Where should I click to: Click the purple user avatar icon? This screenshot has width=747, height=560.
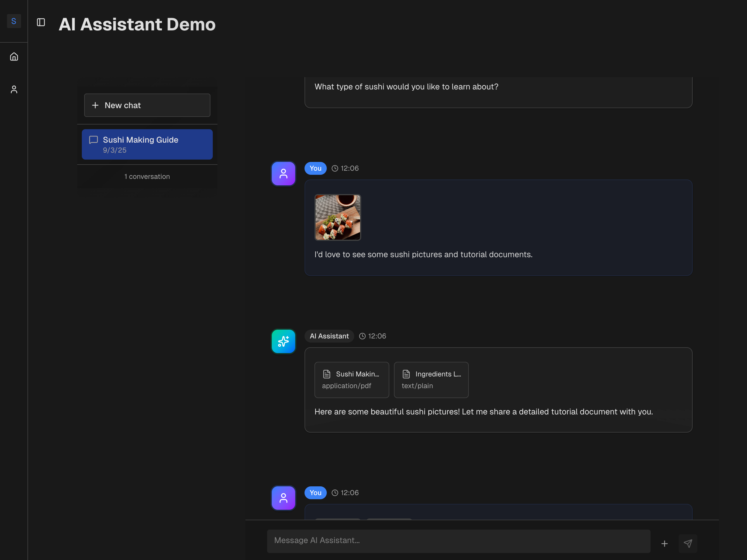click(283, 174)
